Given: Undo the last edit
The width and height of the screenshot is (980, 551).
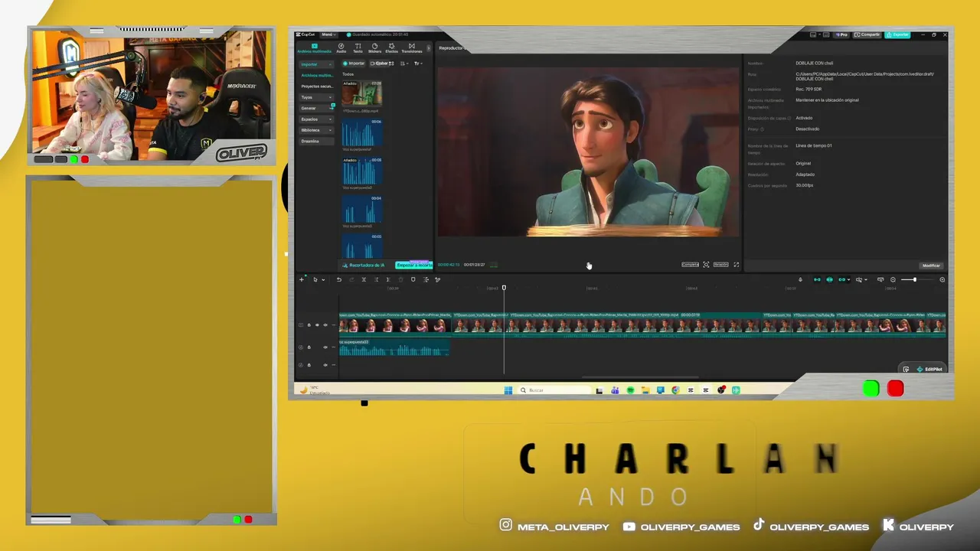Looking at the screenshot, I should click(x=339, y=279).
